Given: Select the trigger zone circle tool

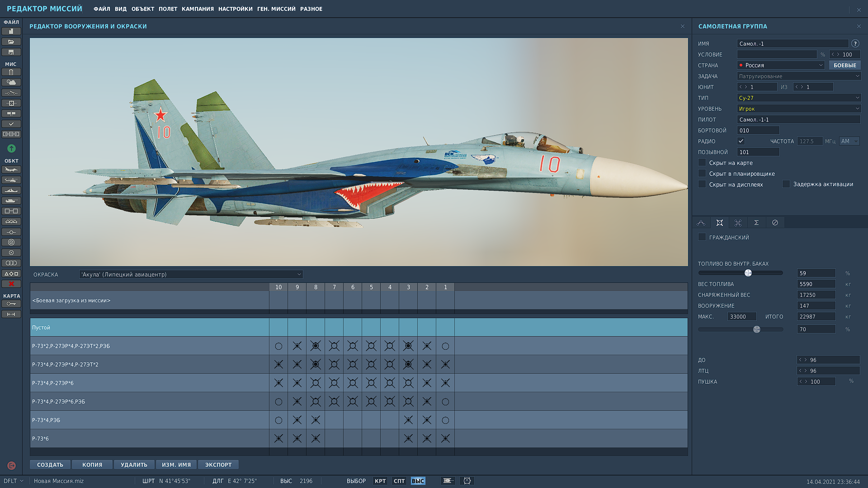Looking at the screenshot, I should [x=11, y=242].
